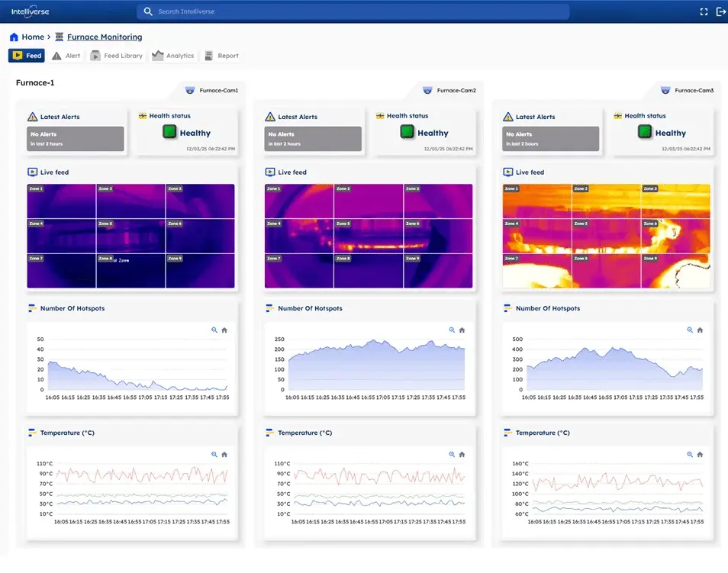Select Zone 9 in the Furnace-Cam3 live feed
728x573 pixels.
point(675,271)
